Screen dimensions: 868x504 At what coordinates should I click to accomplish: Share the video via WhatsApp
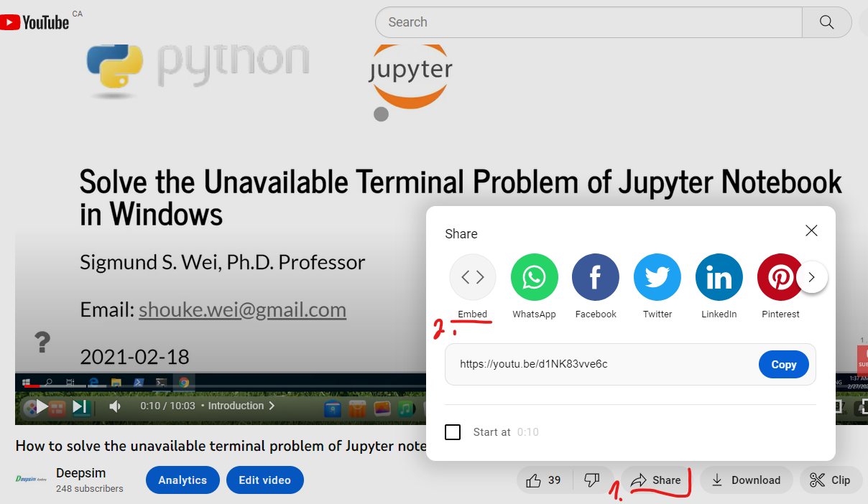[x=534, y=277]
